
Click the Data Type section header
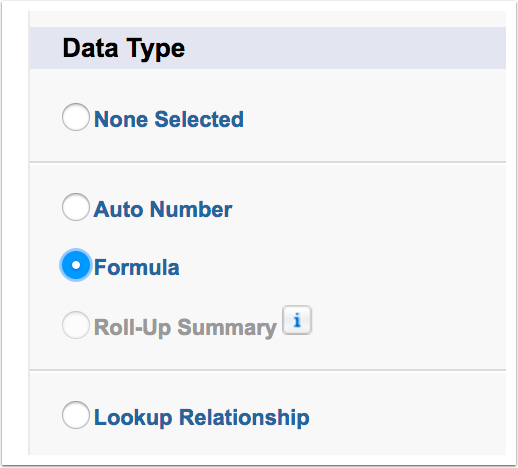click(124, 49)
